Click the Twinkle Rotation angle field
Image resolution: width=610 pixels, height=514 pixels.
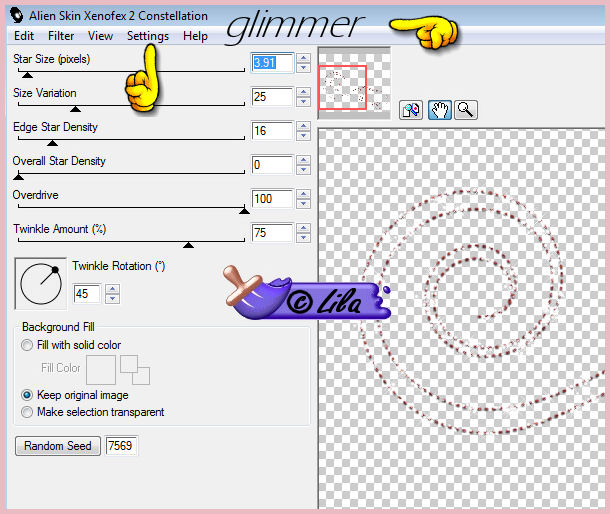point(87,294)
